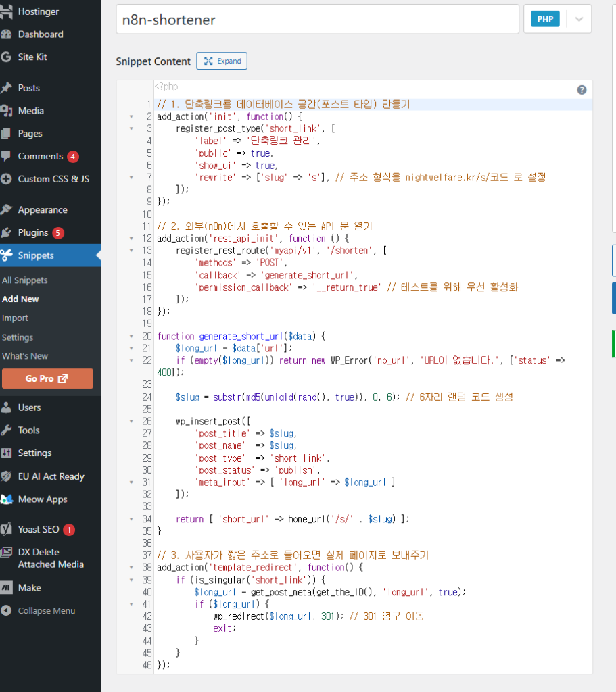616x692 pixels.
Task: Click the Yoast SEO icon
Action: tap(7, 530)
